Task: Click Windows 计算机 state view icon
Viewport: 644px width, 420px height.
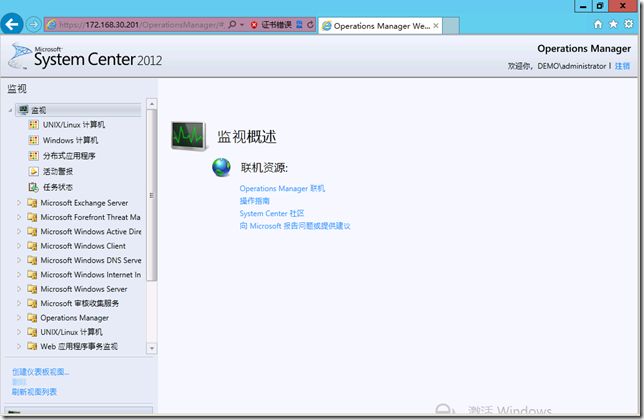Action: tap(34, 140)
